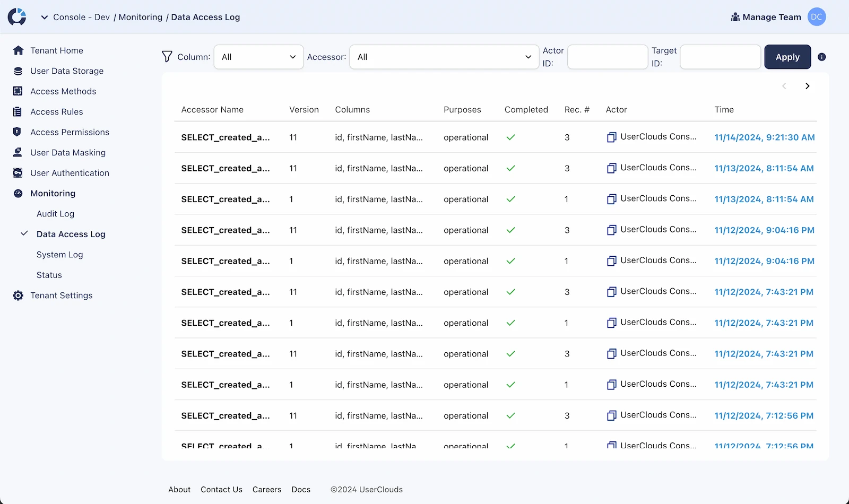
Task: Focus the Actor ID input field
Action: pyautogui.click(x=608, y=57)
